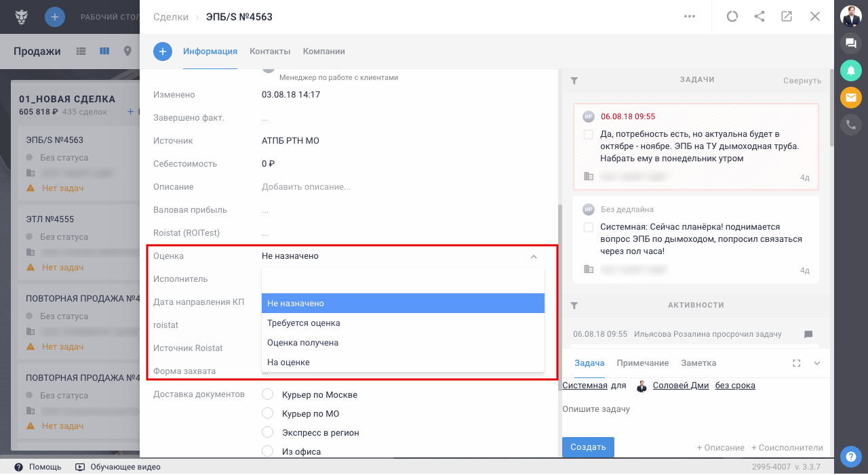The height and width of the screenshot is (475, 868).
Task: Open deal in new window icon
Action: (x=787, y=17)
